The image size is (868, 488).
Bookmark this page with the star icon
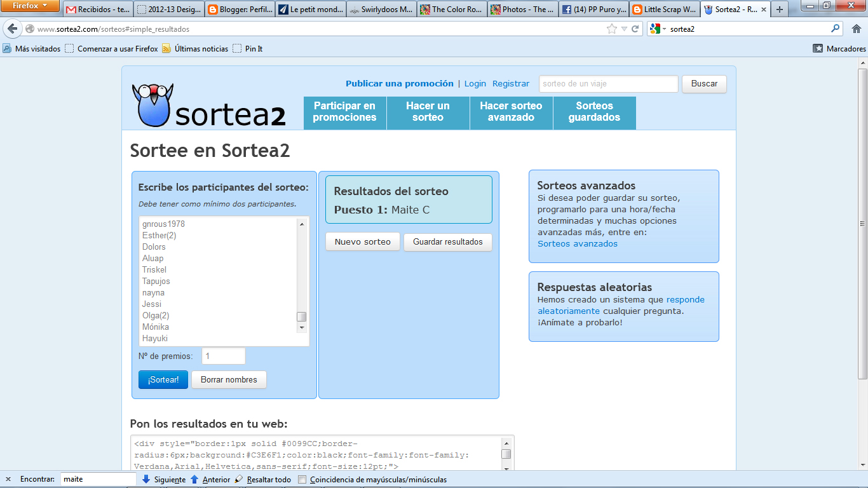(x=611, y=29)
